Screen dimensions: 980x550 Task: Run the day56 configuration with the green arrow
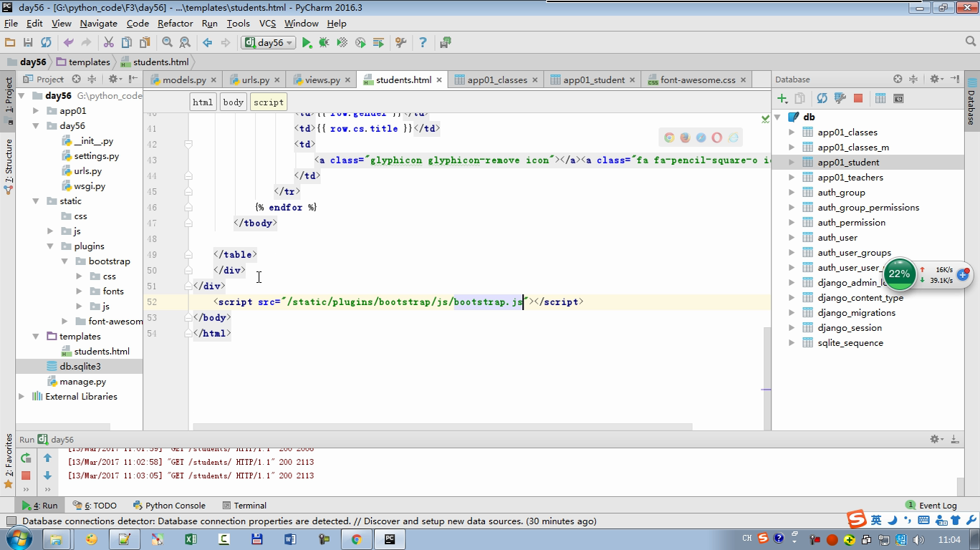[x=307, y=43]
